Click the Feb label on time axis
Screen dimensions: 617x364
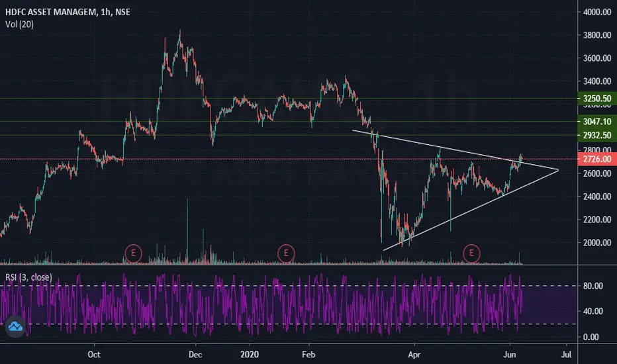[x=308, y=355]
